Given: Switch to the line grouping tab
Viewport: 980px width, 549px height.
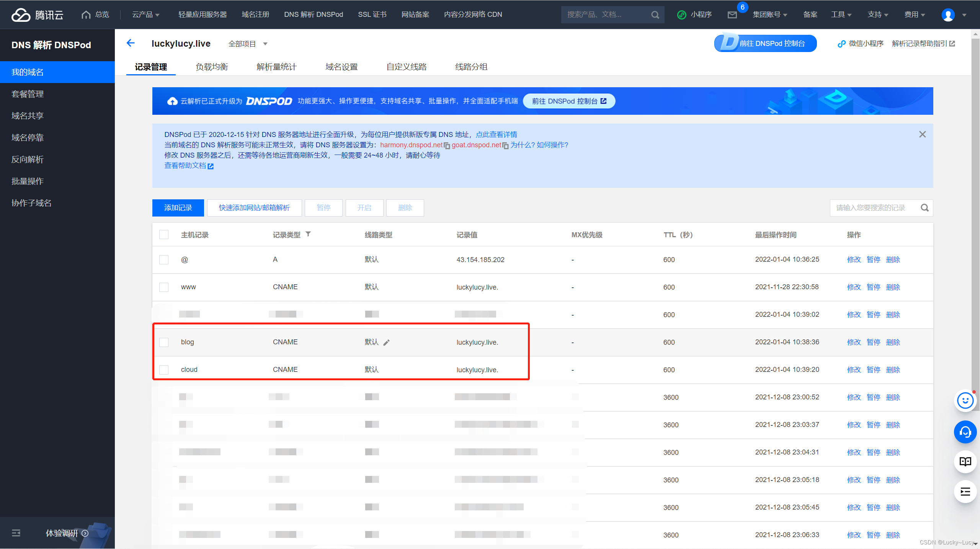Looking at the screenshot, I should [471, 67].
